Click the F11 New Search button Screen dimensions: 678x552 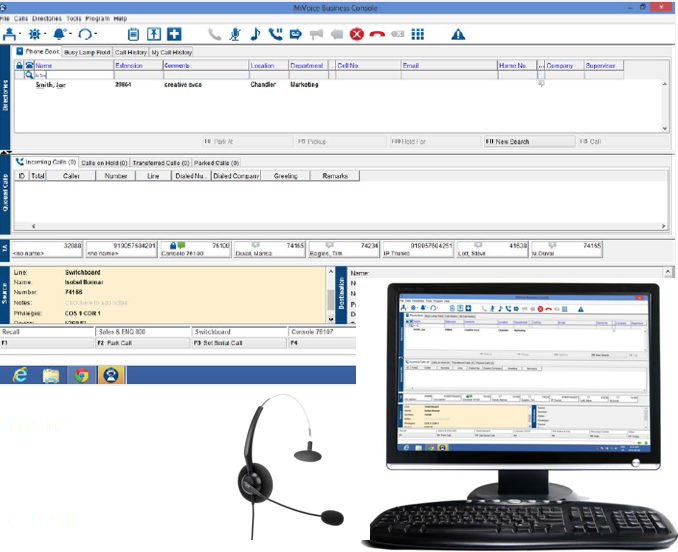[x=529, y=141]
